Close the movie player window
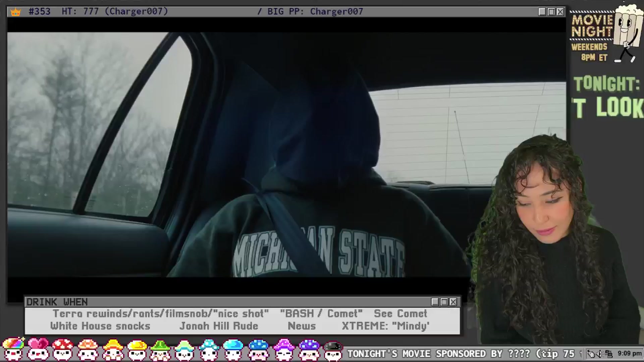The image size is (644, 362). (x=560, y=12)
